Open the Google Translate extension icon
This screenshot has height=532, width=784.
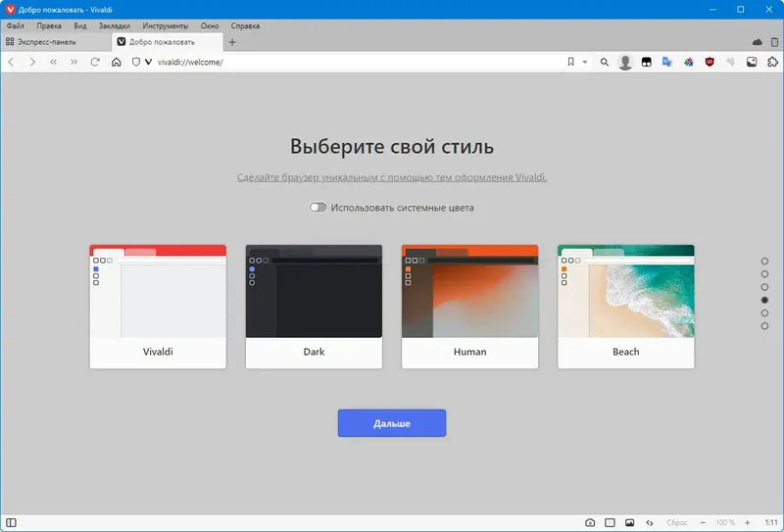[x=667, y=62]
